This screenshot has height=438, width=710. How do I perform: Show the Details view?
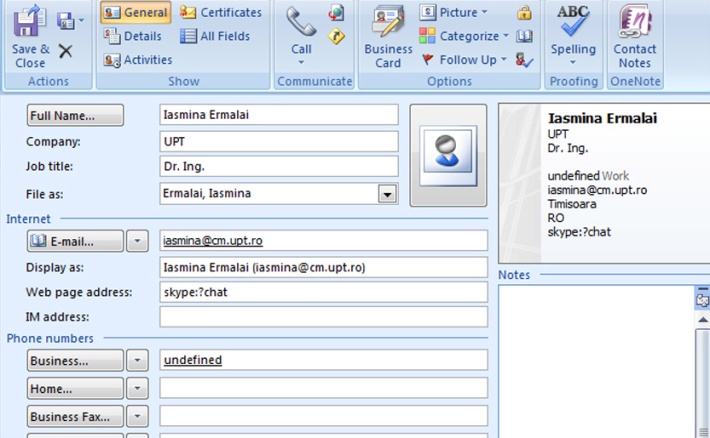[x=133, y=37]
